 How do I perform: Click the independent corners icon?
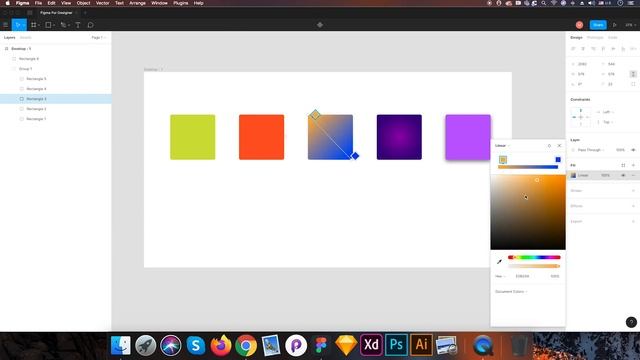pyautogui.click(x=633, y=84)
